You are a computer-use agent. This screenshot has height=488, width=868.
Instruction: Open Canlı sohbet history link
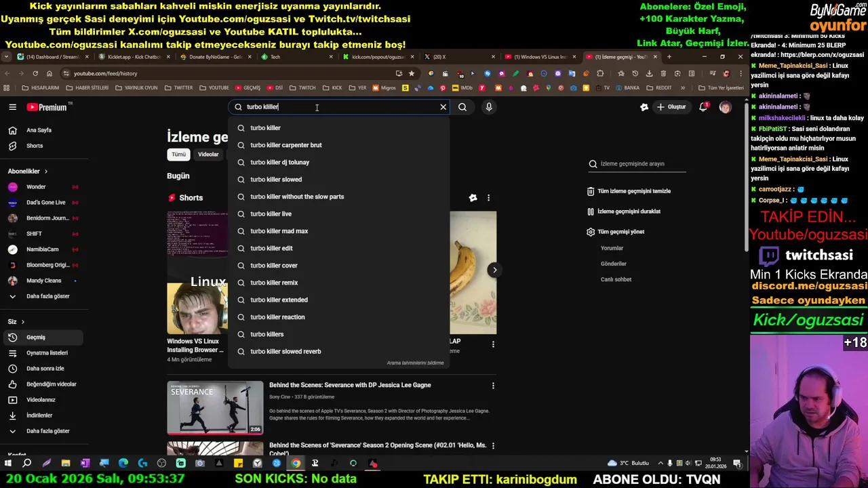[616, 279]
